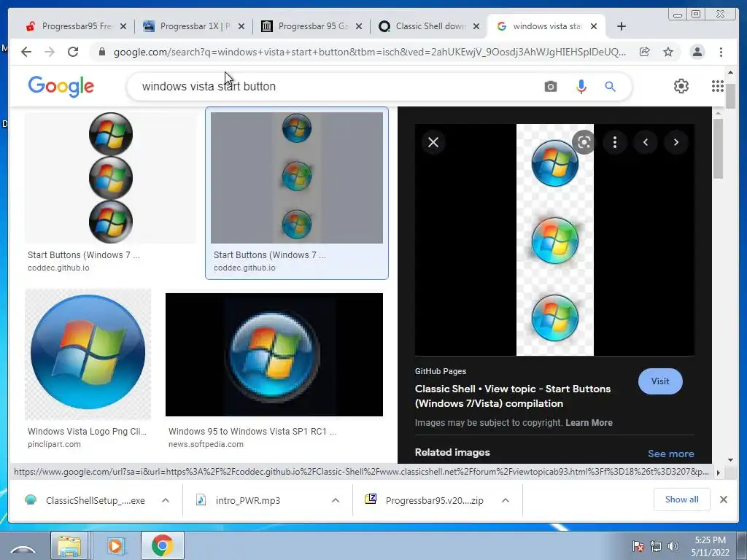
Task: Open Learn More copyright link
Action: point(589,423)
